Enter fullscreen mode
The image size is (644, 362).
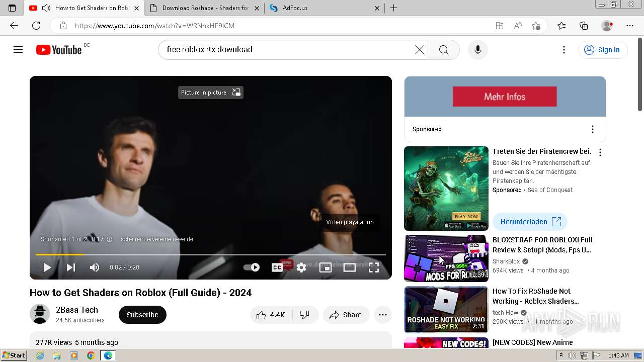[373, 267]
